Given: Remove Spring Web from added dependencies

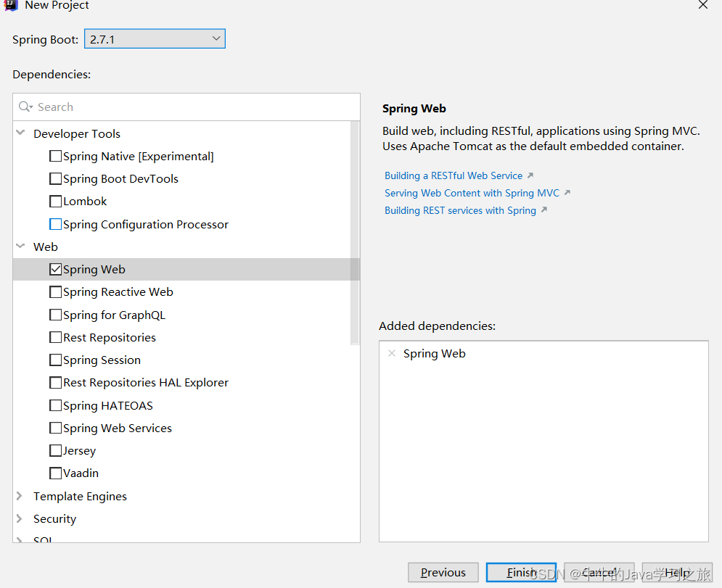Looking at the screenshot, I should coord(392,353).
